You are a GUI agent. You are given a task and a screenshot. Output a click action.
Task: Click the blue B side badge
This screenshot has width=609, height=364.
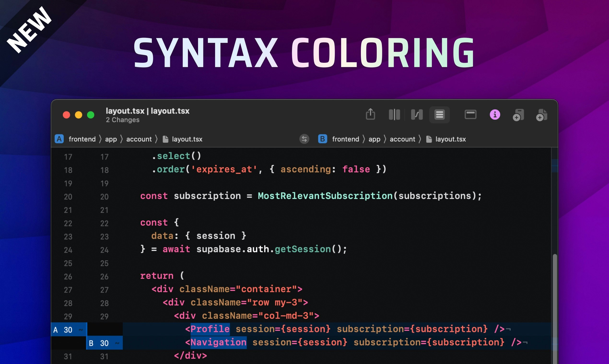tap(322, 139)
